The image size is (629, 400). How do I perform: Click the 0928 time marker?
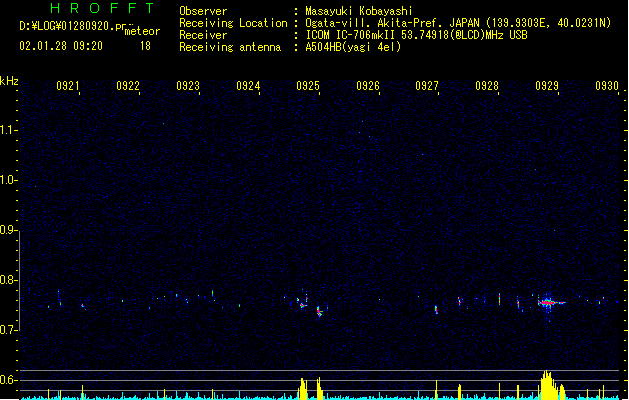coord(487,86)
